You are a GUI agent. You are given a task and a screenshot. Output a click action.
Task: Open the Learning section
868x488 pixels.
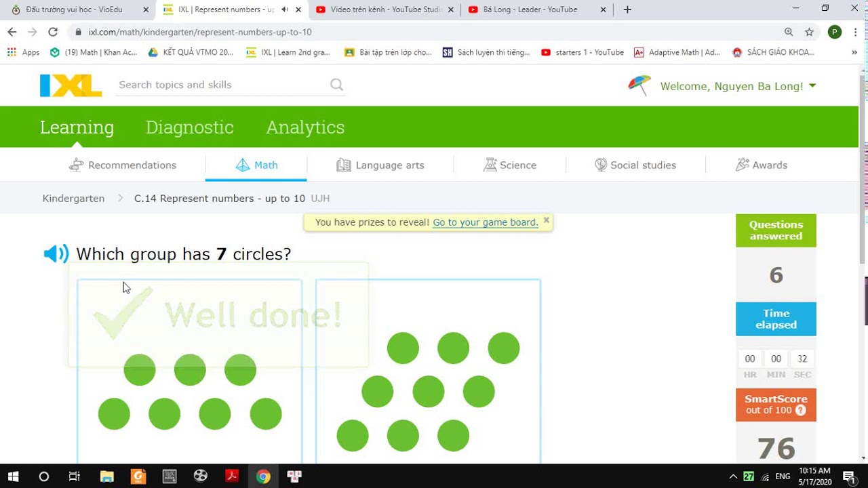(77, 127)
